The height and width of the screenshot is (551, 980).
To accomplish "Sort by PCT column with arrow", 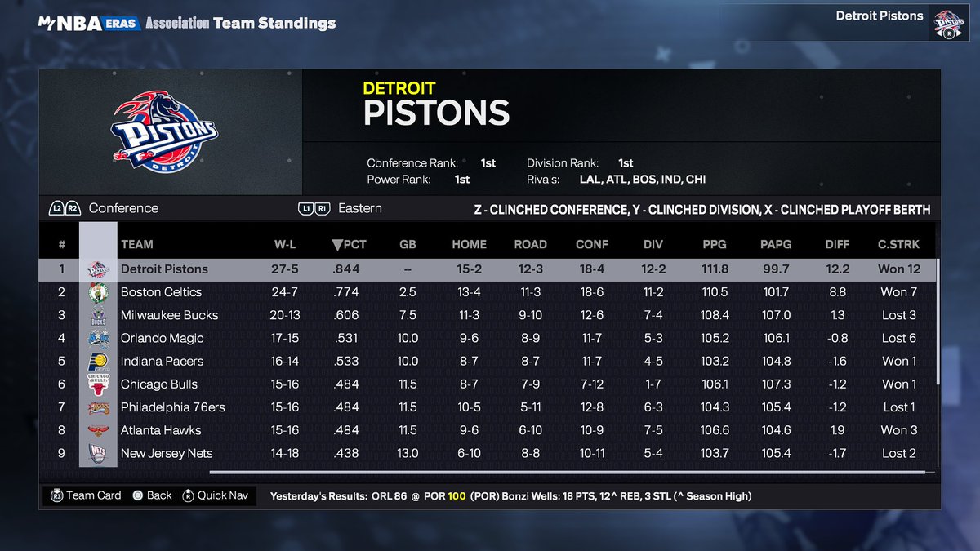I will 349,244.
